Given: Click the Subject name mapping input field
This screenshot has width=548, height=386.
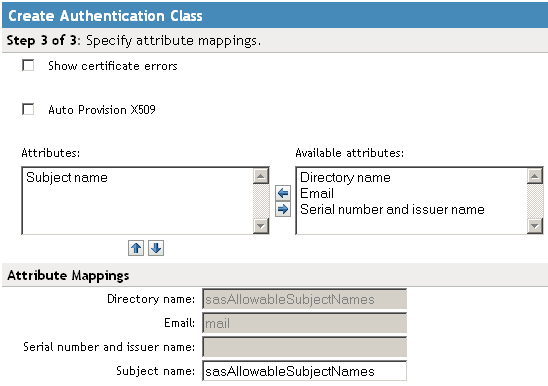Looking at the screenshot, I should 304,371.
